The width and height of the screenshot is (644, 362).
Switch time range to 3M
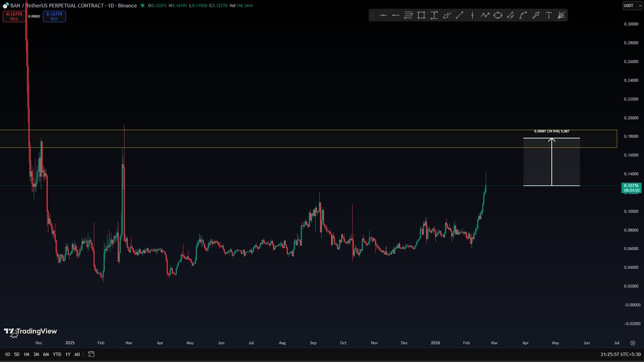point(36,354)
